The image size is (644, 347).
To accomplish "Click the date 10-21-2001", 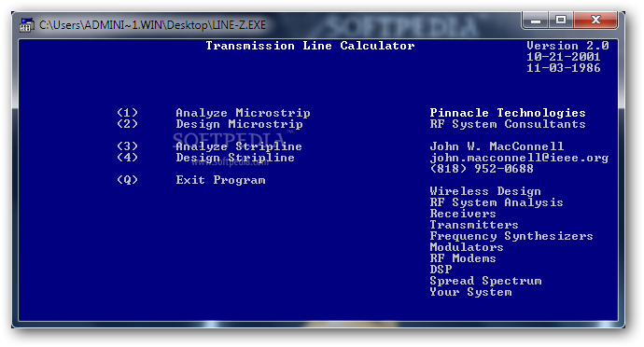I will coord(564,57).
